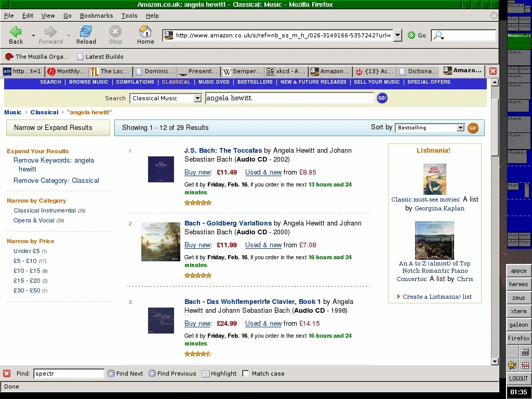Open the Sort by Bestselling dropdown
Image resolution: width=532 pixels, height=399 pixels.
pyautogui.click(x=460, y=128)
